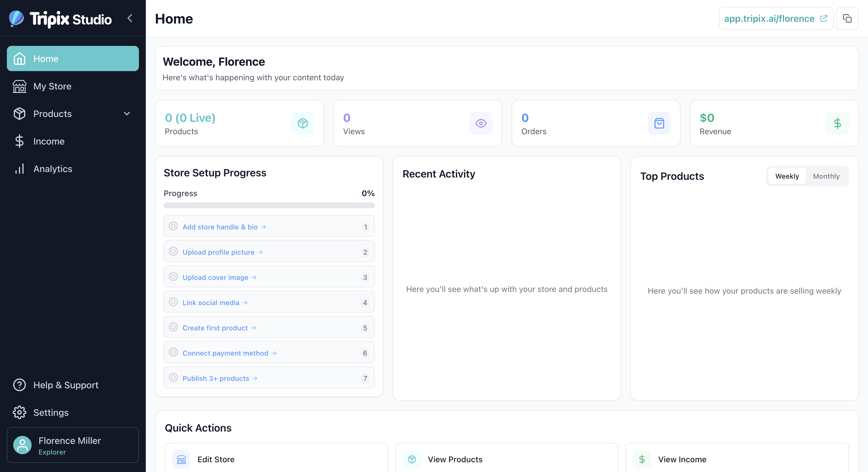Switch Top Products to Monthly
The width and height of the screenshot is (868, 472).
[826, 176]
